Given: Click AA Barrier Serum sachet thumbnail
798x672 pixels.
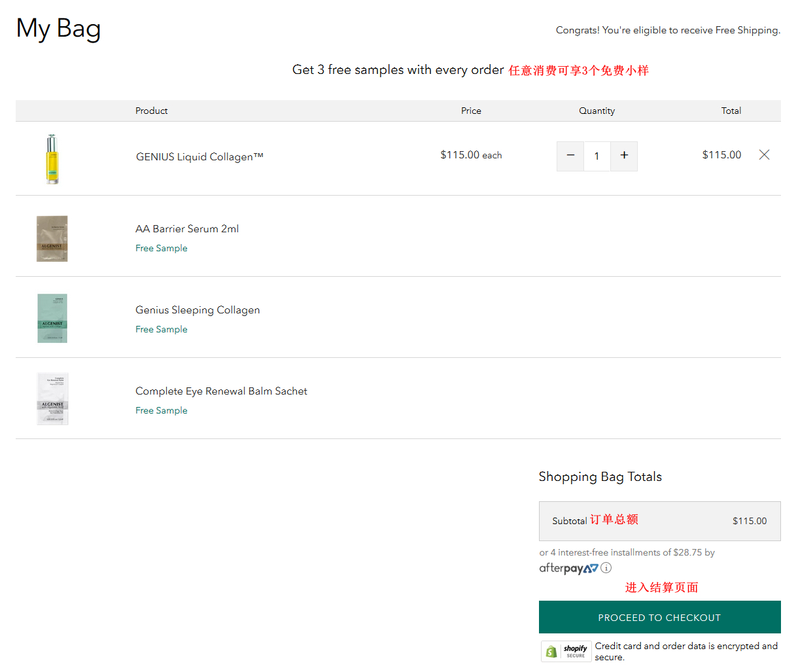Looking at the screenshot, I should (52, 239).
